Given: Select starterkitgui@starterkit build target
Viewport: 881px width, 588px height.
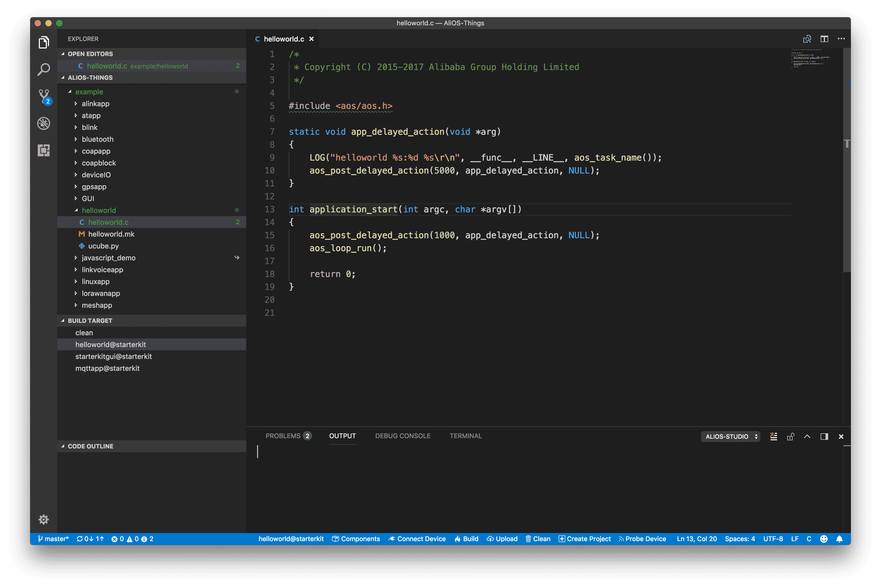Looking at the screenshot, I should [114, 356].
